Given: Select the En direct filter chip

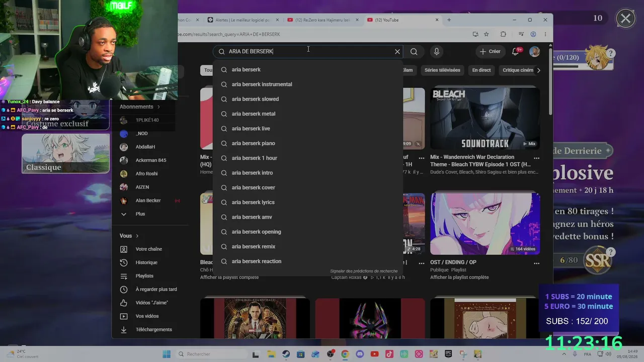Looking at the screenshot, I should (481, 70).
